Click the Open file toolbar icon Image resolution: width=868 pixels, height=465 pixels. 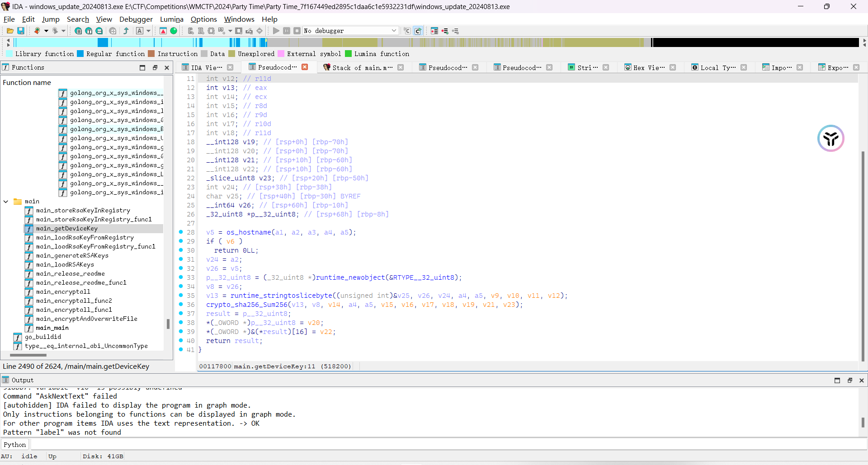[x=10, y=31]
